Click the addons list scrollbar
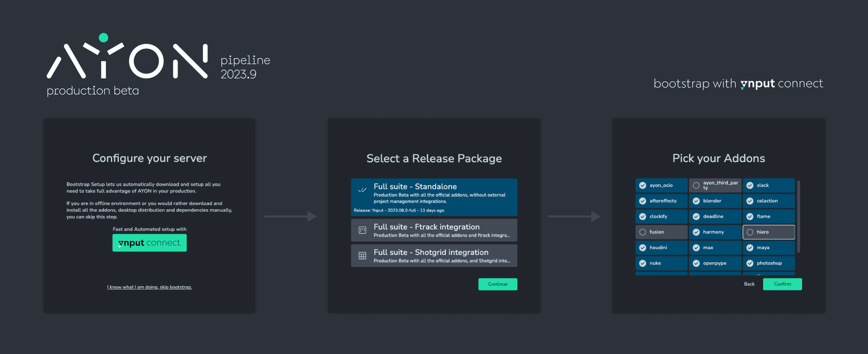Image resolution: width=868 pixels, height=354 pixels. pyautogui.click(x=798, y=216)
